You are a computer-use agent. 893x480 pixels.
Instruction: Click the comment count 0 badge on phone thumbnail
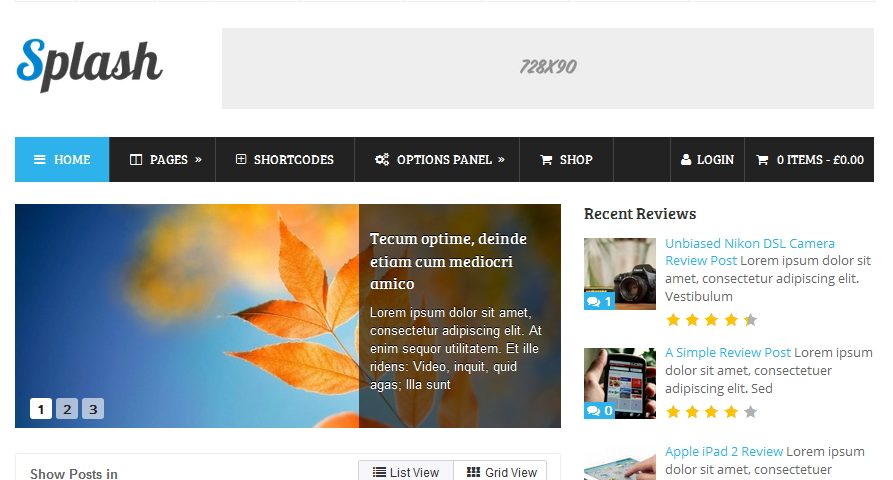599,411
